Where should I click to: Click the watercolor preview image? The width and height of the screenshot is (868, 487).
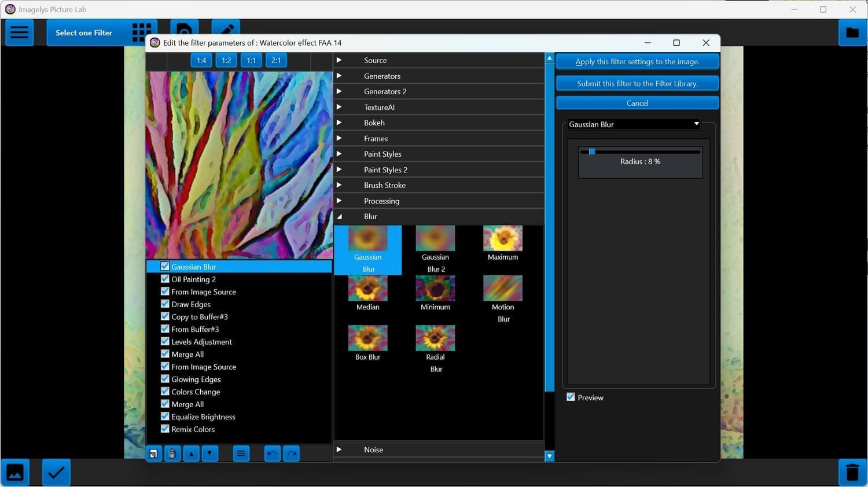pyautogui.click(x=239, y=165)
